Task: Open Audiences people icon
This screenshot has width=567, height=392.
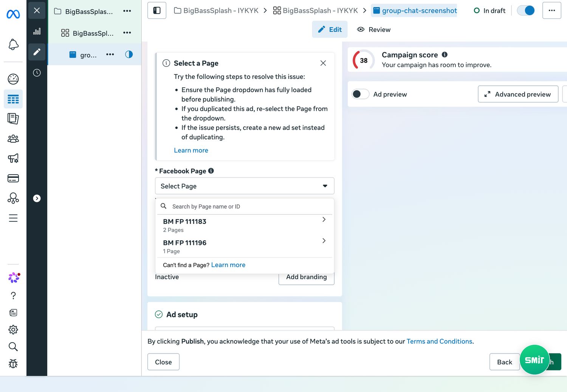Action: [x=13, y=139]
